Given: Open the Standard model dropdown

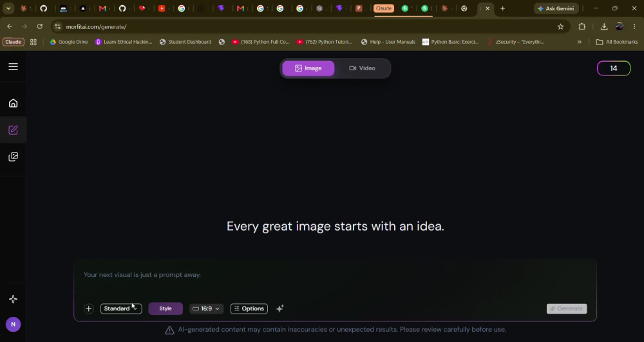Looking at the screenshot, I should coord(121,309).
